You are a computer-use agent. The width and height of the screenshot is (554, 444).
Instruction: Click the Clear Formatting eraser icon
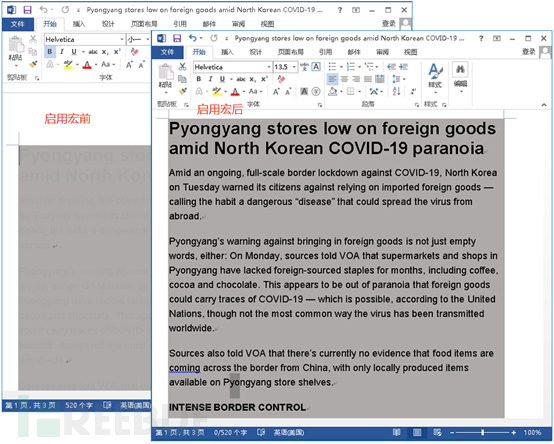click(281, 79)
